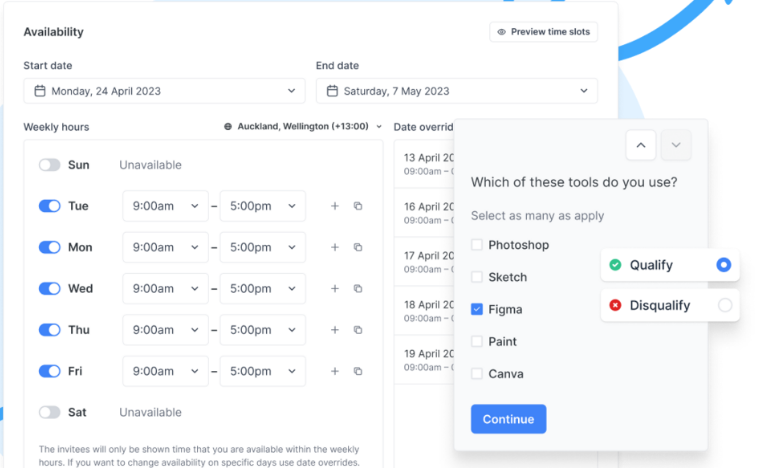Click the "Availability" heading
758x468 pixels.
point(54,32)
